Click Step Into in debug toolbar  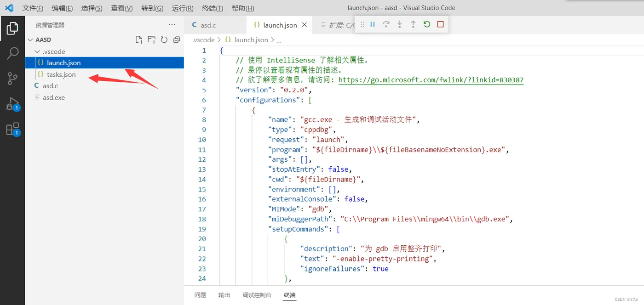[400, 24]
